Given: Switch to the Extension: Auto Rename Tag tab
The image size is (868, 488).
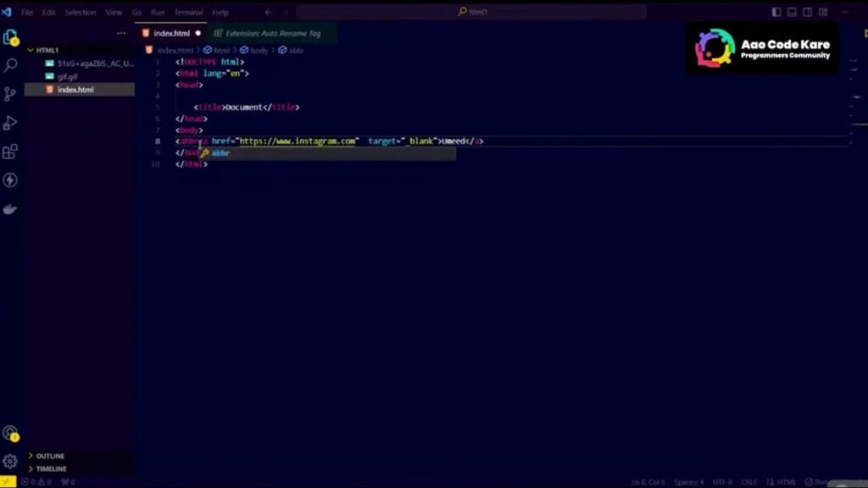Looking at the screenshot, I should click(272, 33).
